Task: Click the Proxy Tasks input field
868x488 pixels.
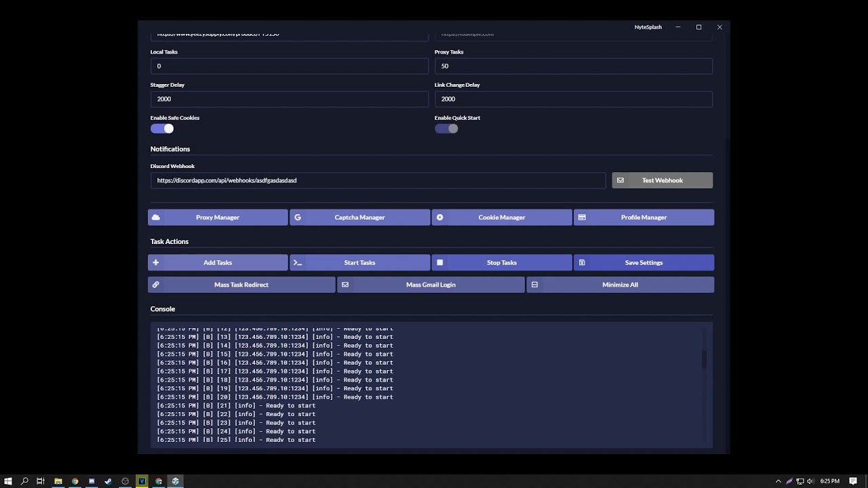Action: pos(573,66)
